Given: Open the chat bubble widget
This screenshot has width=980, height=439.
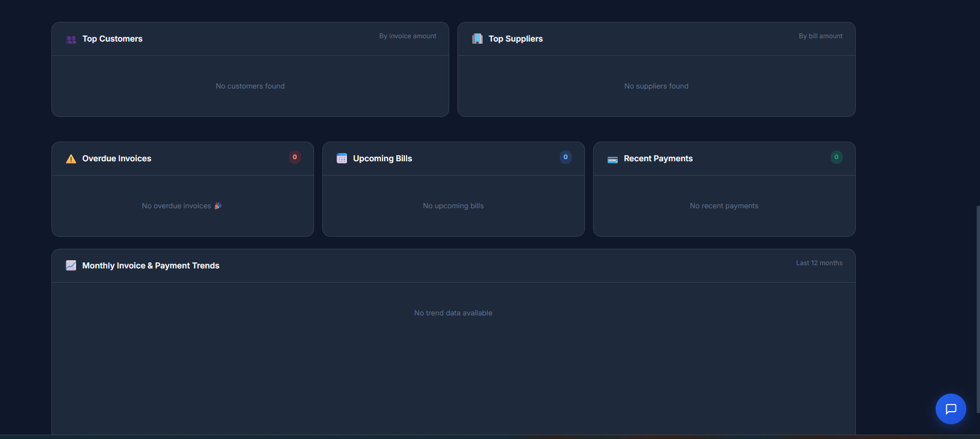Looking at the screenshot, I should click(950, 409).
